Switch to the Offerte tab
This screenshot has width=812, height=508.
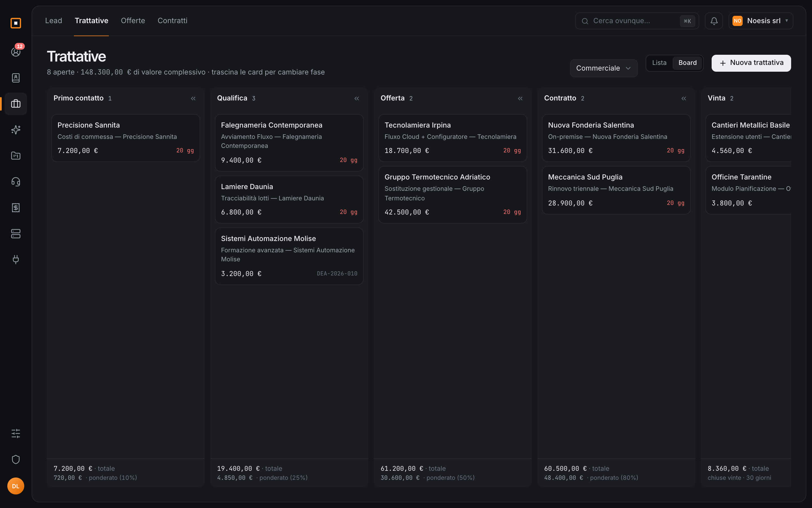click(133, 21)
